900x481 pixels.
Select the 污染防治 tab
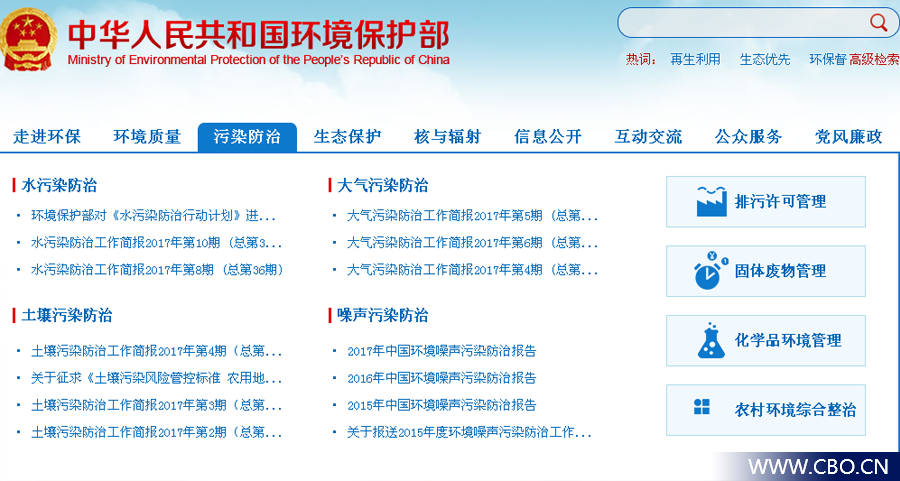point(247,137)
